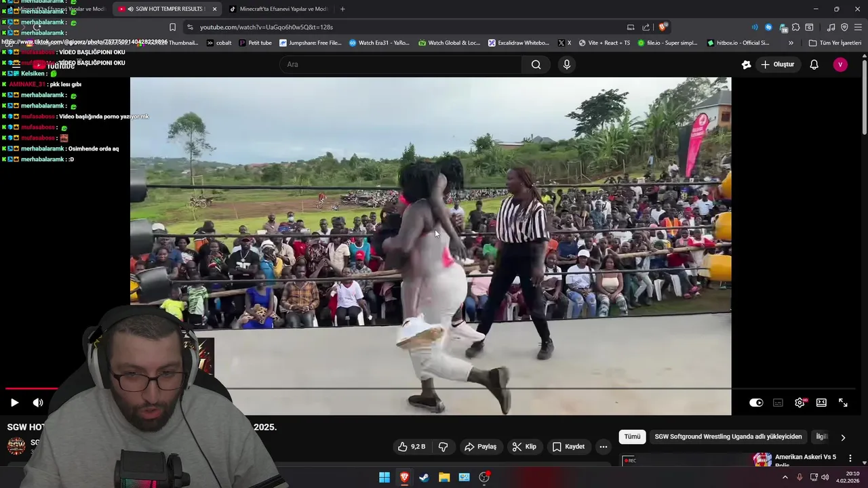Switch to theater mode view
The width and height of the screenshot is (868, 488).
[821, 403]
